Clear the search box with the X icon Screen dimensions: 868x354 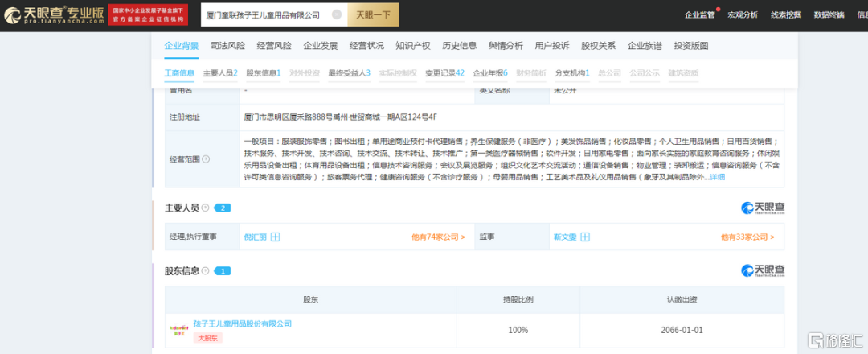pyautogui.click(x=337, y=15)
